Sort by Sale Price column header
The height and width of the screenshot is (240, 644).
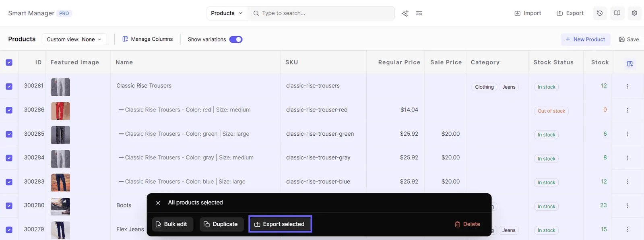pos(446,62)
